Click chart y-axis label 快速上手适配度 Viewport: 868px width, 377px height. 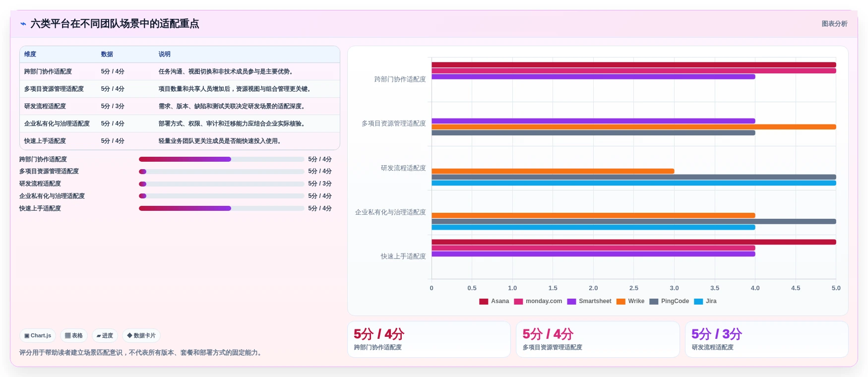pos(403,256)
